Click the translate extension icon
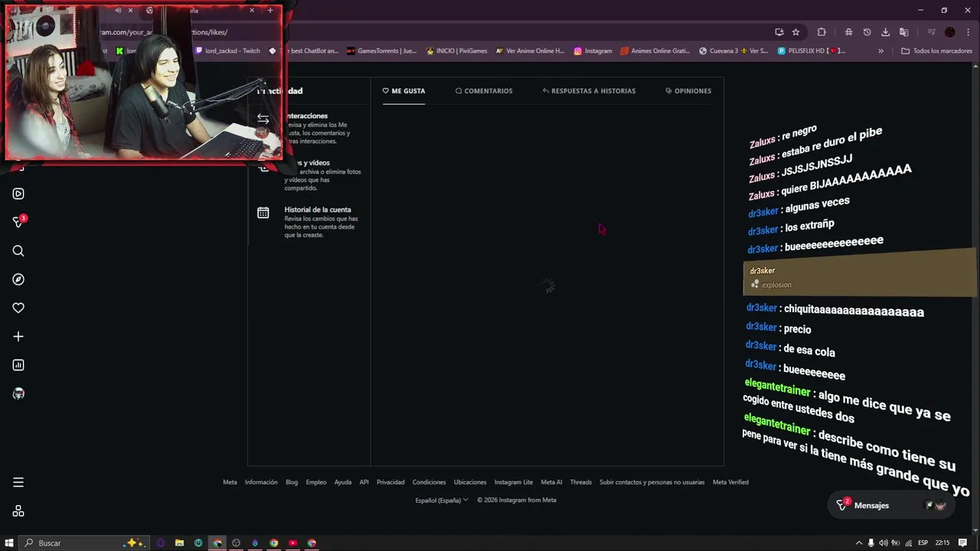The image size is (980, 551). (903, 32)
